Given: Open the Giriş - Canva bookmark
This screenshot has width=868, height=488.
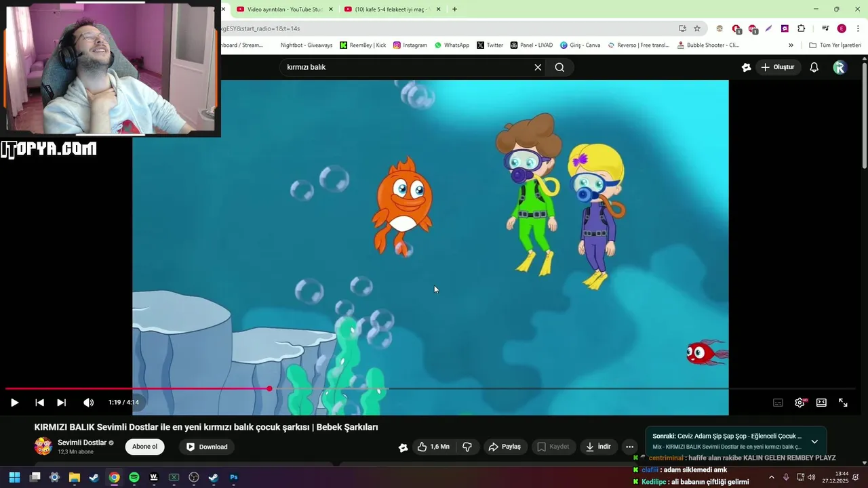Looking at the screenshot, I should click(x=580, y=45).
